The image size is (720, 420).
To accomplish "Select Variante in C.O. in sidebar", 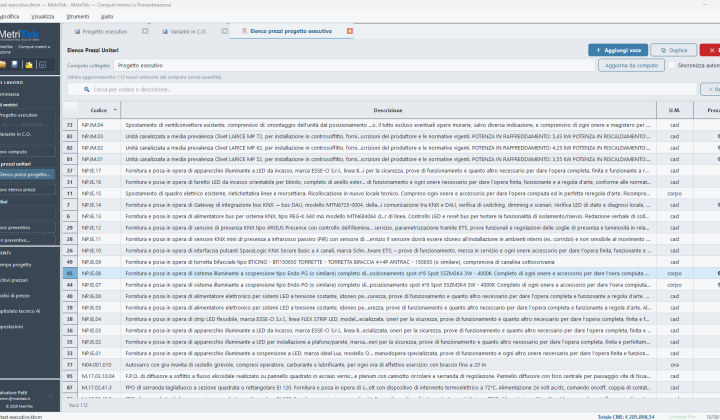I will pyautogui.click(x=28, y=134).
